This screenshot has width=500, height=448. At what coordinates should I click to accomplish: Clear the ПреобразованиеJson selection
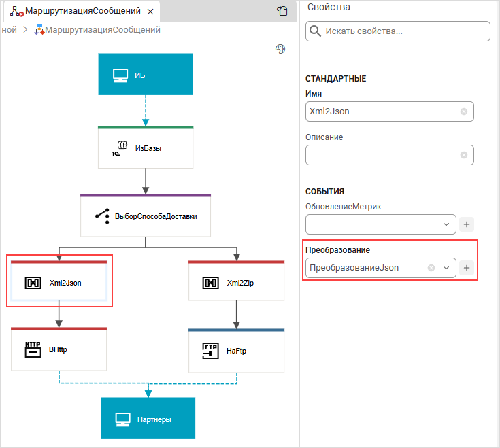click(431, 268)
